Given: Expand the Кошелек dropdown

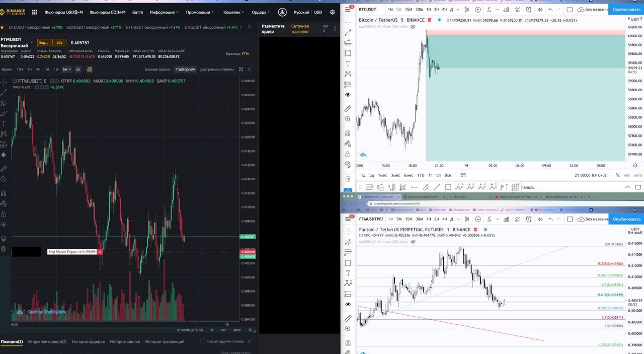Looking at the screenshot, I should 234,12.
